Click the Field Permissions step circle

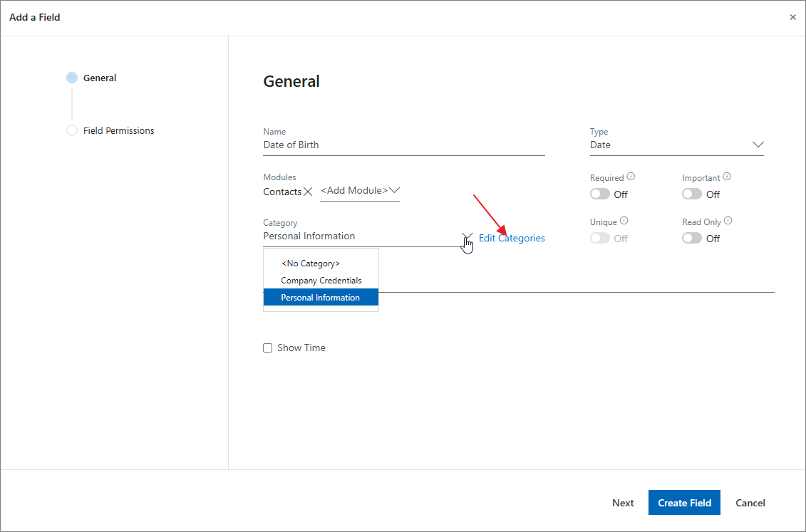pyautogui.click(x=72, y=131)
